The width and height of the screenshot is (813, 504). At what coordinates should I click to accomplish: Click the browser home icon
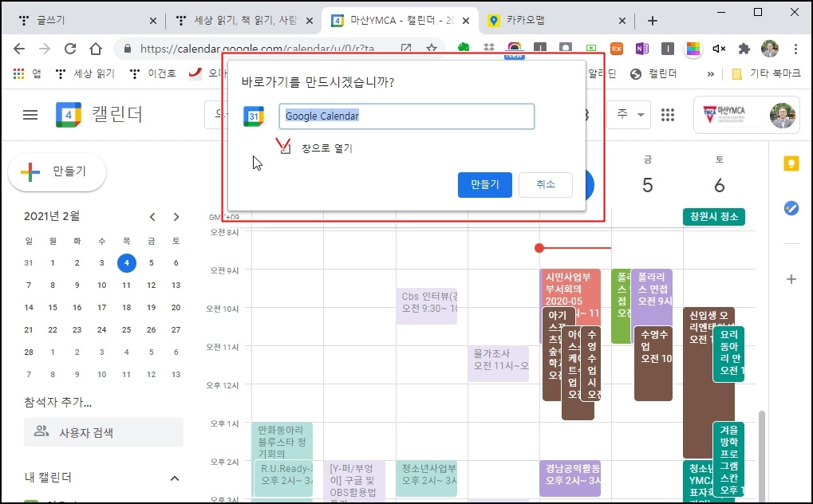click(x=96, y=49)
